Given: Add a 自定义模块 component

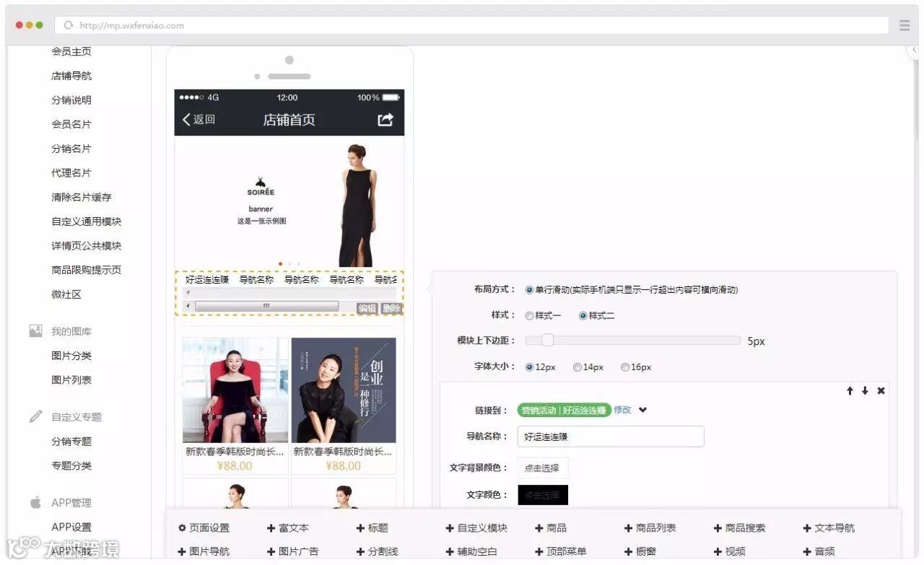Looking at the screenshot, I should [x=477, y=528].
